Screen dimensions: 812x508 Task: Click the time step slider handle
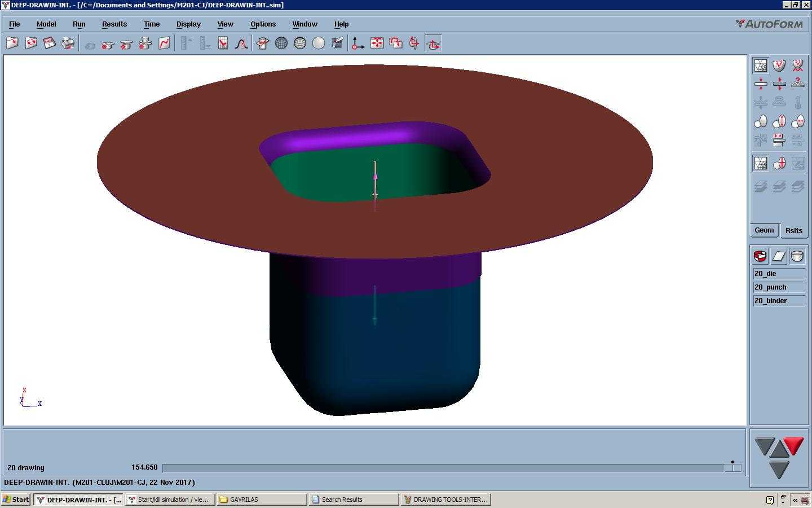pyautogui.click(x=733, y=467)
